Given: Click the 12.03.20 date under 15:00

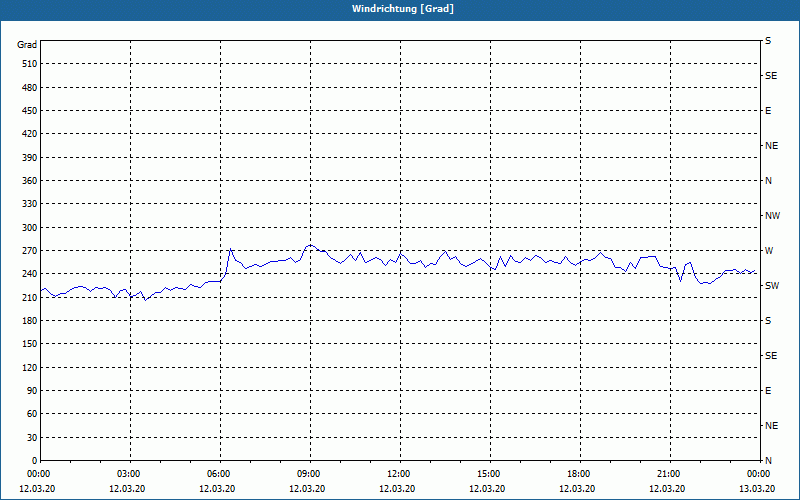Looking at the screenshot, I should tap(487, 489).
